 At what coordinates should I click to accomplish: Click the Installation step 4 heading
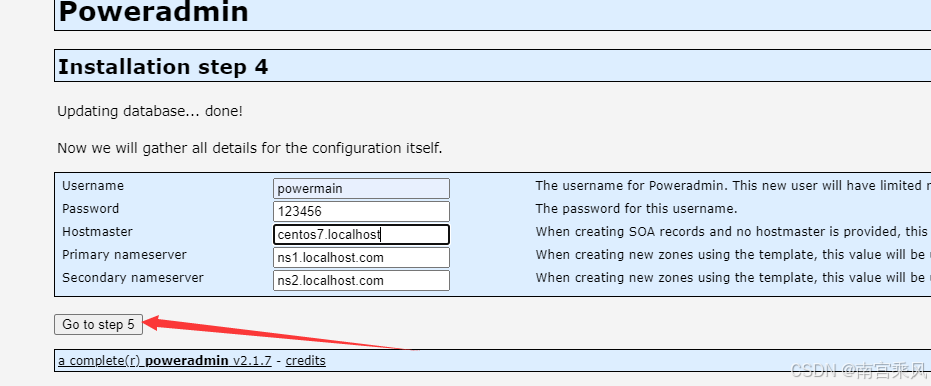[163, 67]
